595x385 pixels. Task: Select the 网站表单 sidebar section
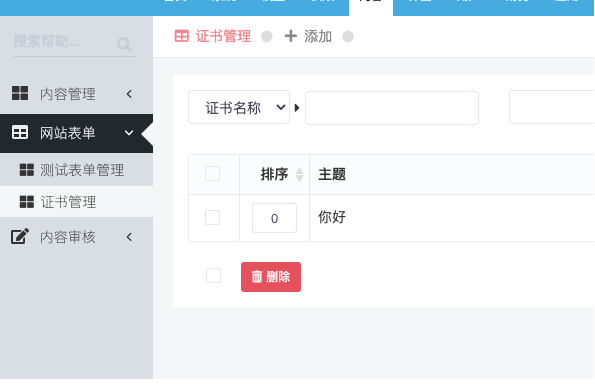pyautogui.click(x=76, y=133)
